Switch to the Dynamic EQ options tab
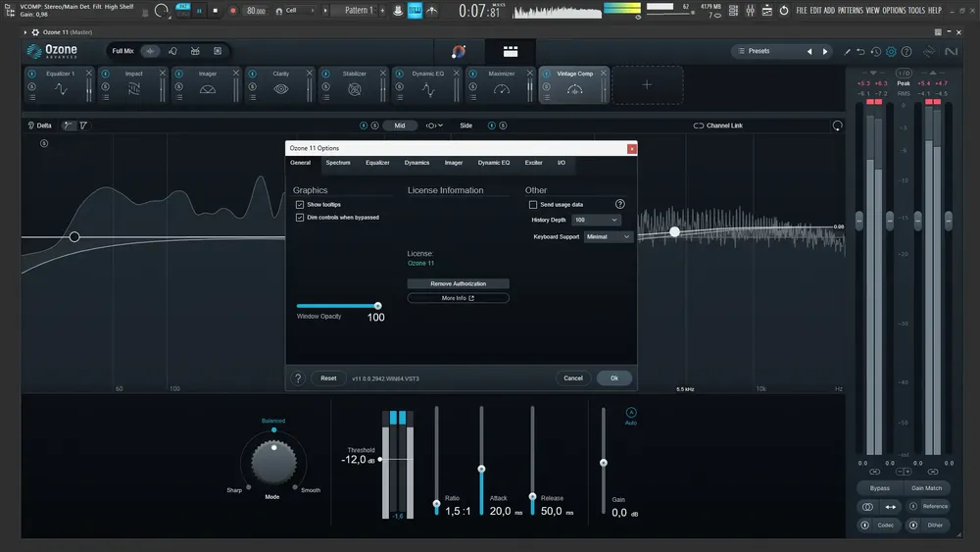Image resolution: width=980 pixels, height=552 pixels. coord(494,163)
